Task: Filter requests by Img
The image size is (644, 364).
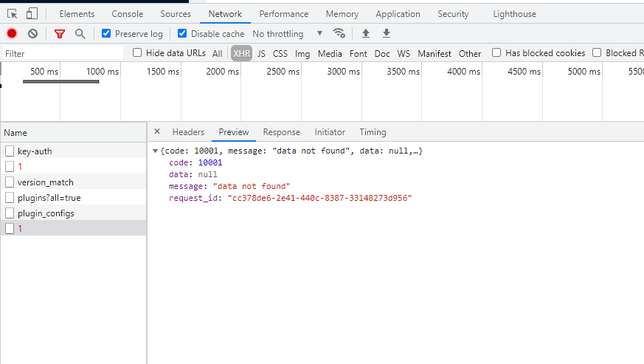Action: pyautogui.click(x=302, y=53)
